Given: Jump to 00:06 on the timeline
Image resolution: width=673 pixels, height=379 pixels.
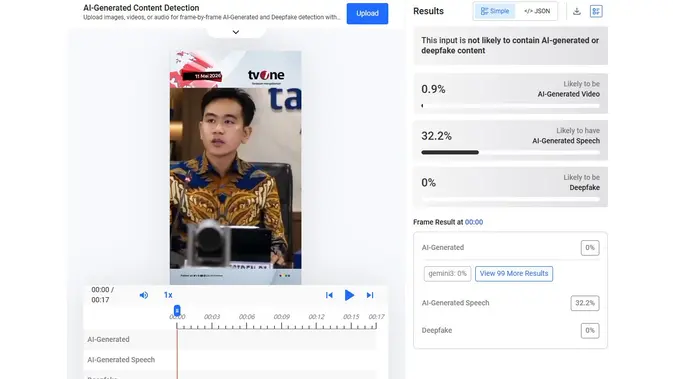Looking at the screenshot, I should 247,317.
